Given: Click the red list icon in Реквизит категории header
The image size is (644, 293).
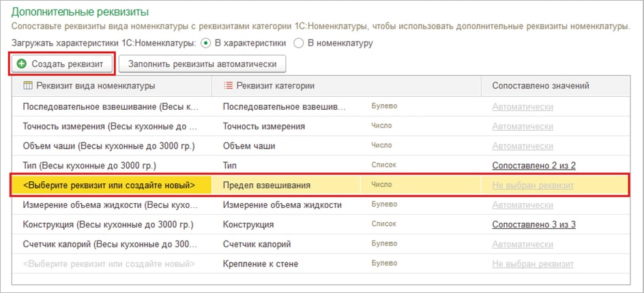Looking at the screenshot, I should coord(228,85).
